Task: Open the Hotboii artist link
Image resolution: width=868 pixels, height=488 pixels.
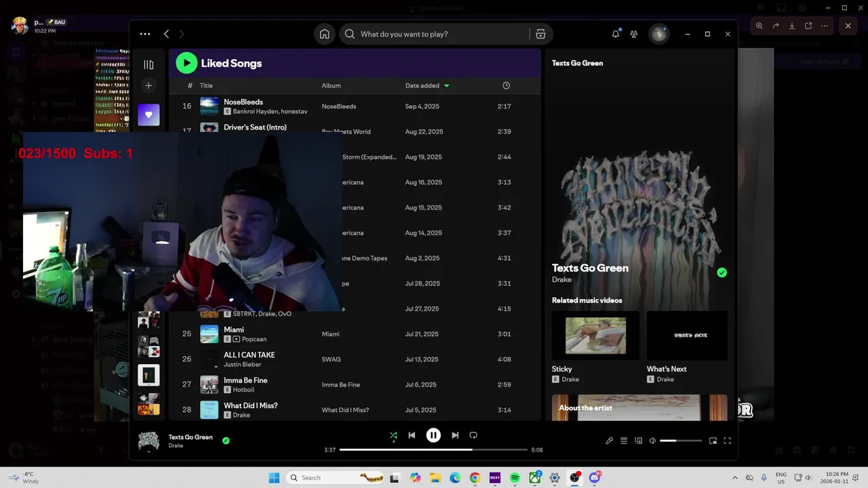Action: 245,390
